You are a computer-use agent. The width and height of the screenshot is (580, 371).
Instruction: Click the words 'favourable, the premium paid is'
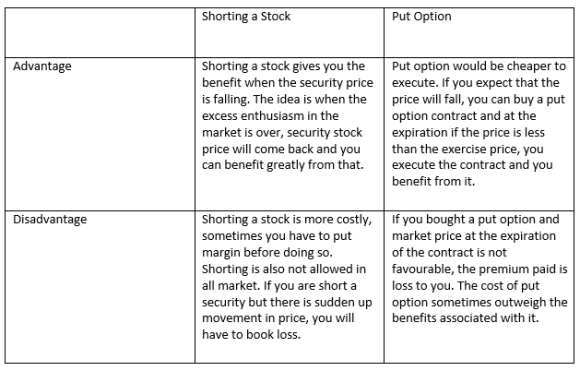point(479,269)
